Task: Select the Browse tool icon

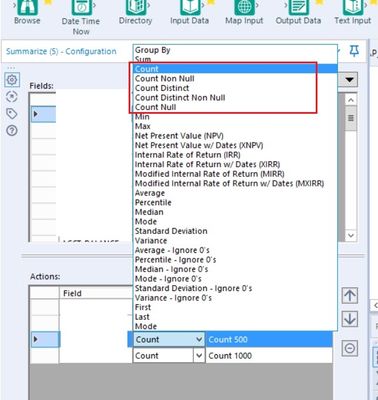Action: 27,7
